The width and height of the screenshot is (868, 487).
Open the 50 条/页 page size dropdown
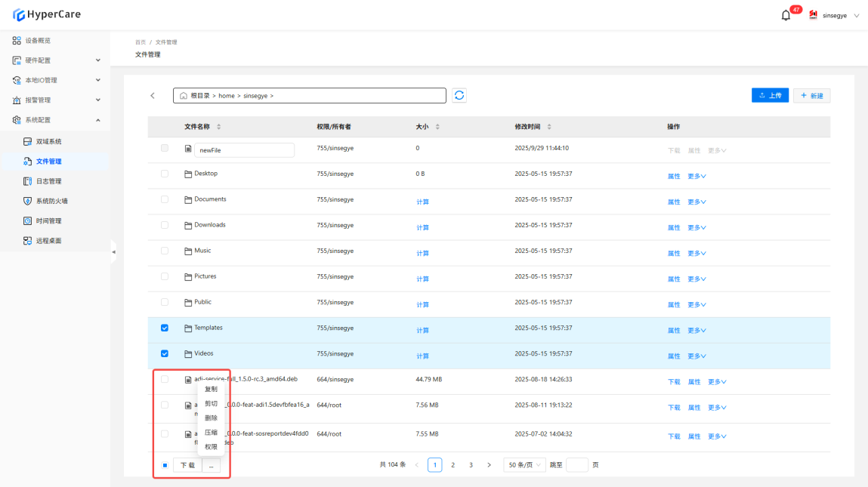(525, 465)
